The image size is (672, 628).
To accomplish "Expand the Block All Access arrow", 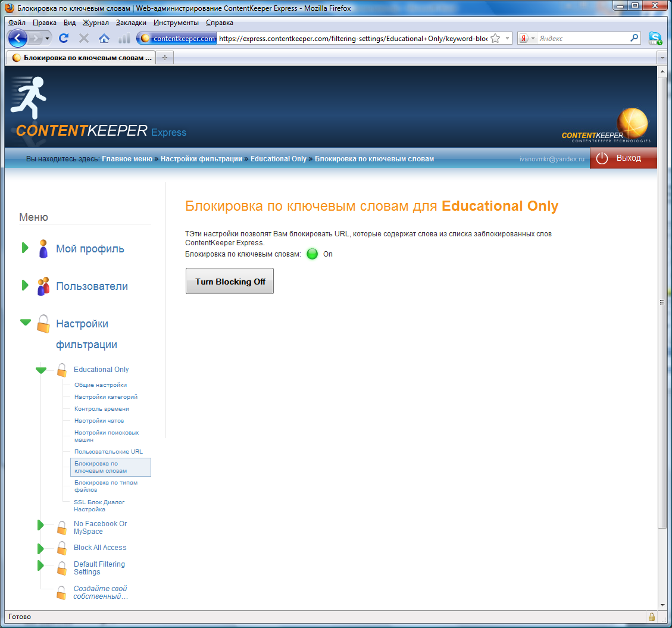I will 40,548.
